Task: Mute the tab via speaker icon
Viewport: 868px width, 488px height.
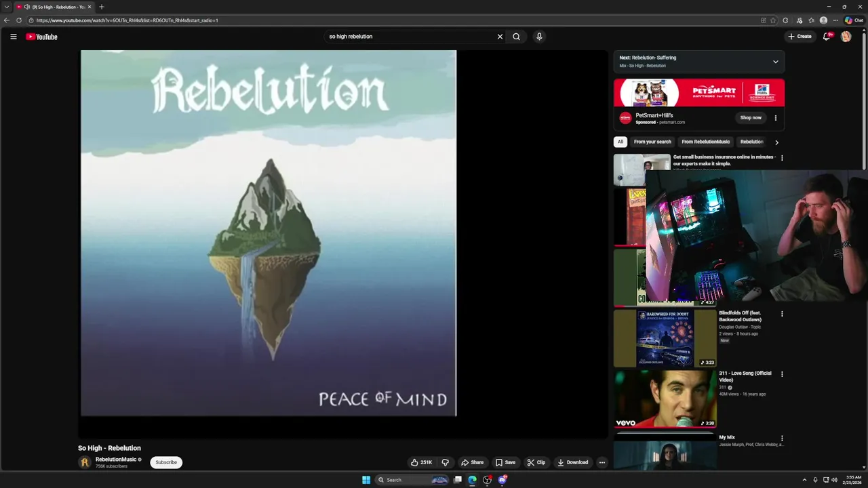Action: pyautogui.click(x=27, y=7)
